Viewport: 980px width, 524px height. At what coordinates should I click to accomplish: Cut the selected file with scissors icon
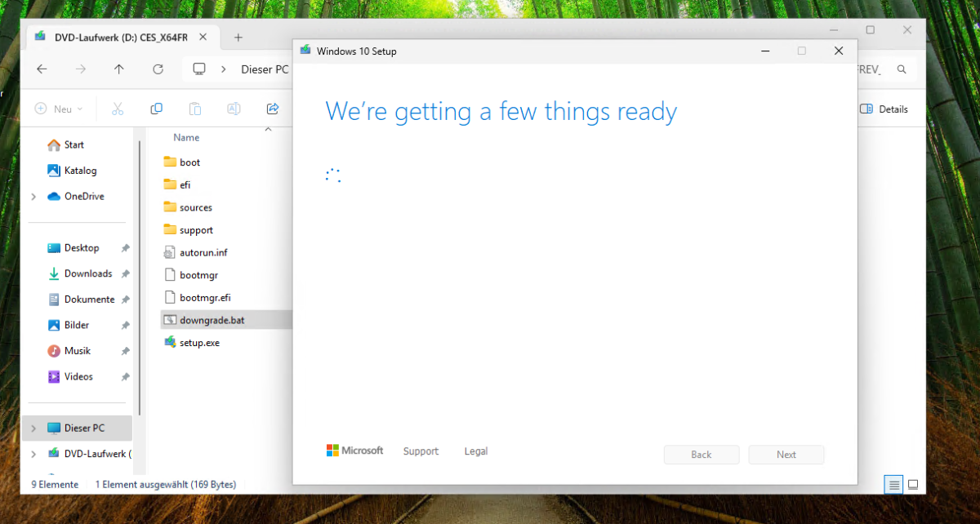[x=117, y=109]
